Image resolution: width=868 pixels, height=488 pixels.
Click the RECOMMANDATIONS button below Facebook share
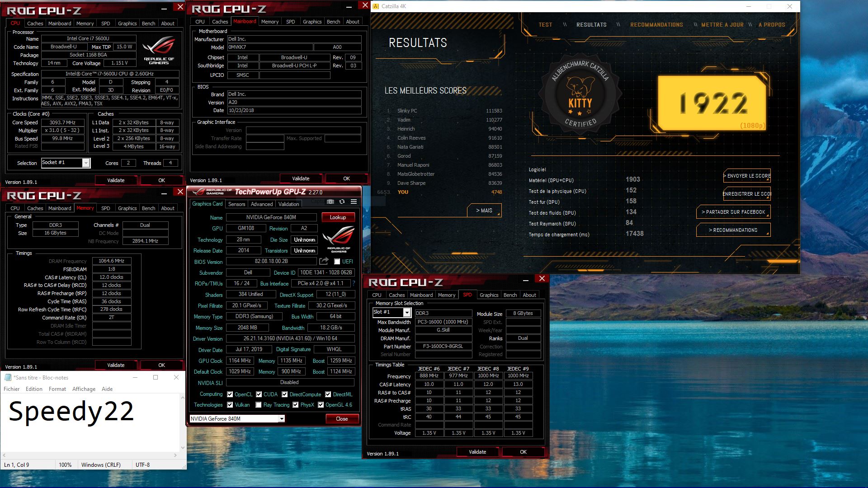click(x=733, y=230)
